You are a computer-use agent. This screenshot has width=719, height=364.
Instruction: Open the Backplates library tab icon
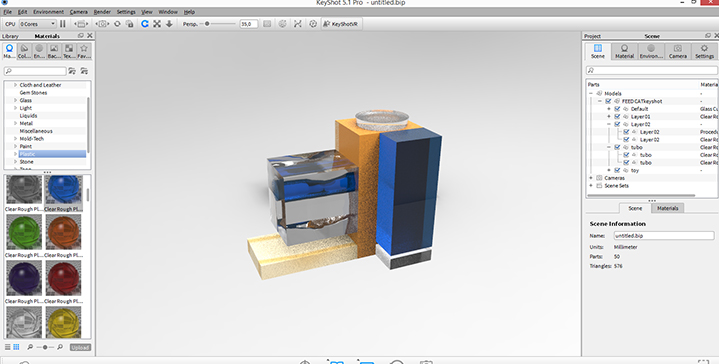click(x=54, y=51)
